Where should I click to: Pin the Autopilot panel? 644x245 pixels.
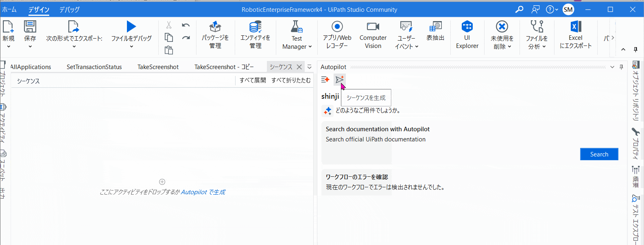[621, 67]
